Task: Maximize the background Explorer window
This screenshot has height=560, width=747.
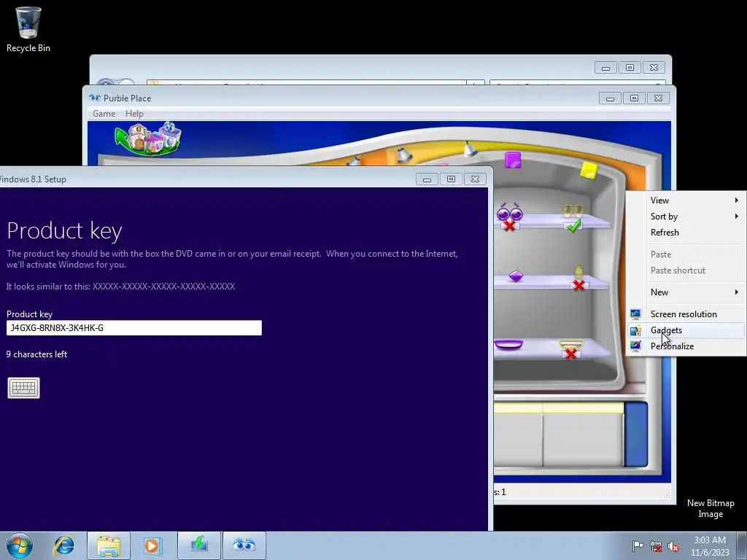Action: tap(630, 68)
